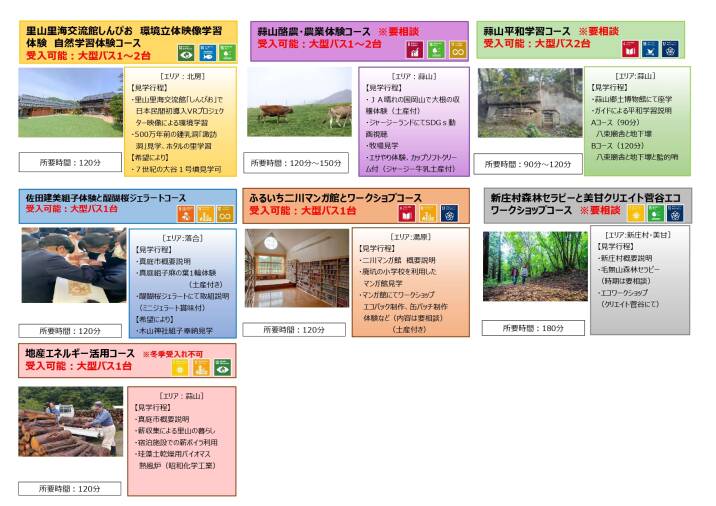This screenshot has width=716, height=506.
Task: Open the manga library bookshelf photo
Action: coord(297,267)
